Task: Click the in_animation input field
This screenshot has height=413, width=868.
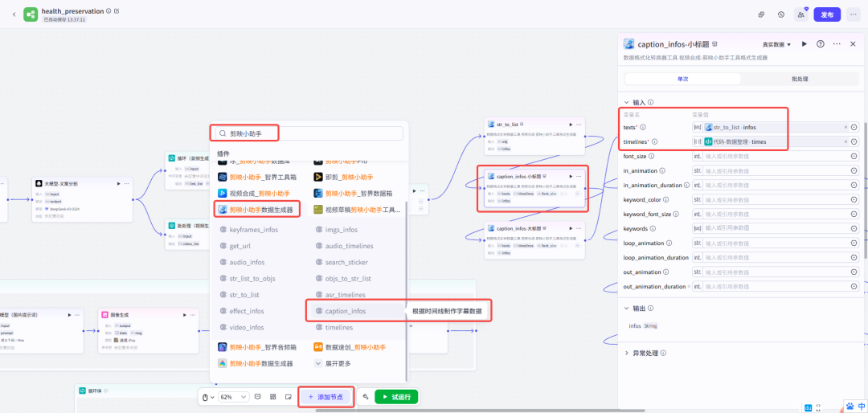Action: 775,170
